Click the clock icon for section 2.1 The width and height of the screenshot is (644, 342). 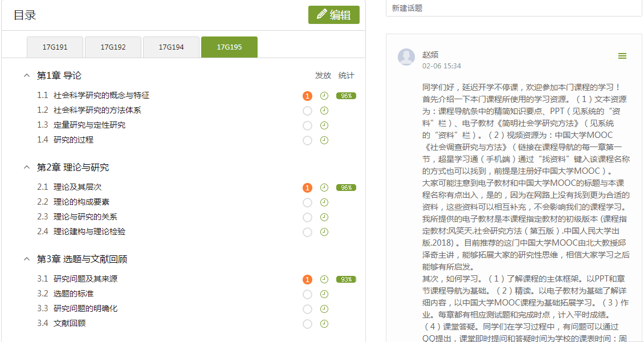point(324,188)
